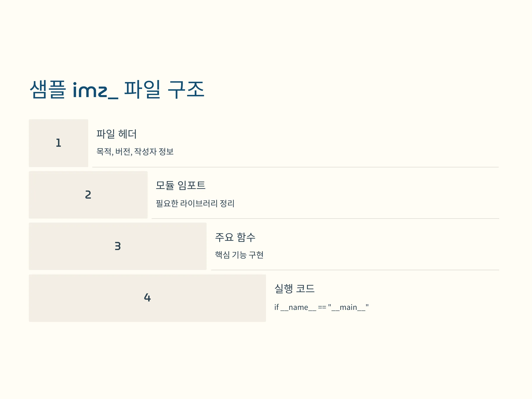Click the '실행 코드' heading

(x=294, y=289)
